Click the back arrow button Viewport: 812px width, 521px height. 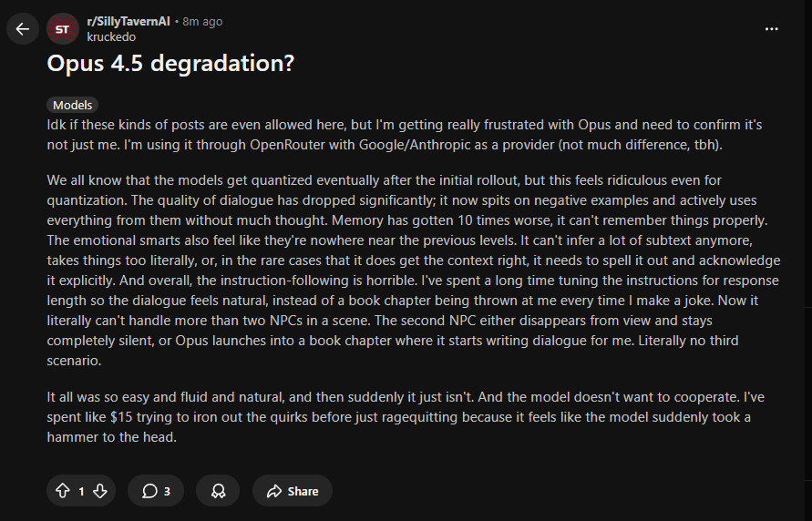[x=23, y=29]
